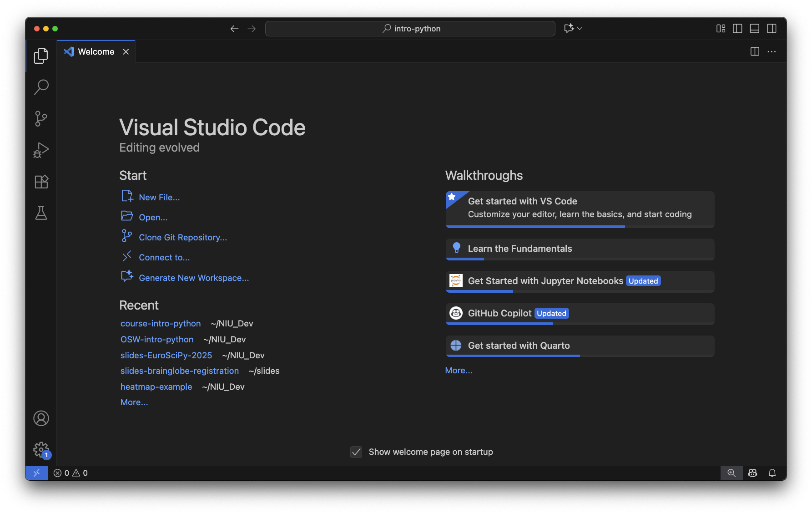Toggle the bottom panel visibility

(754, 29)
